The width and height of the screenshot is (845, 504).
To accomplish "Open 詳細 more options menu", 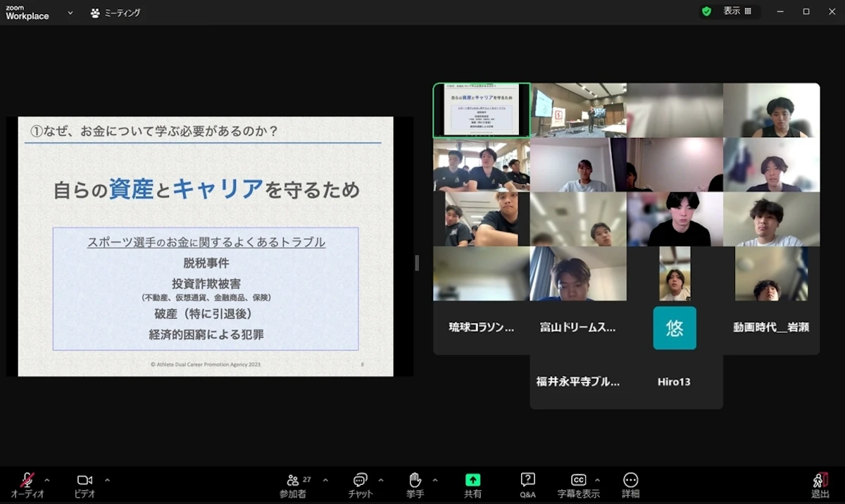I will 631,485.
